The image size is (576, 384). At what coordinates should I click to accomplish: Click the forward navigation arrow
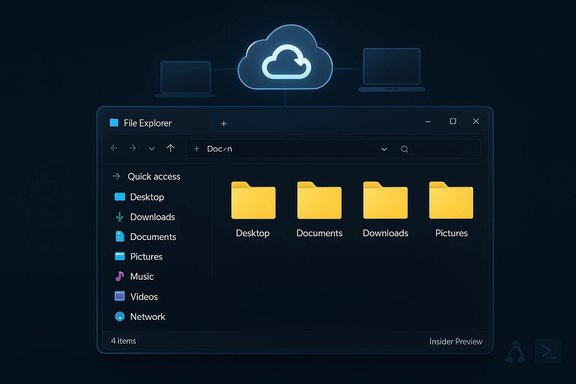point(133,148)
